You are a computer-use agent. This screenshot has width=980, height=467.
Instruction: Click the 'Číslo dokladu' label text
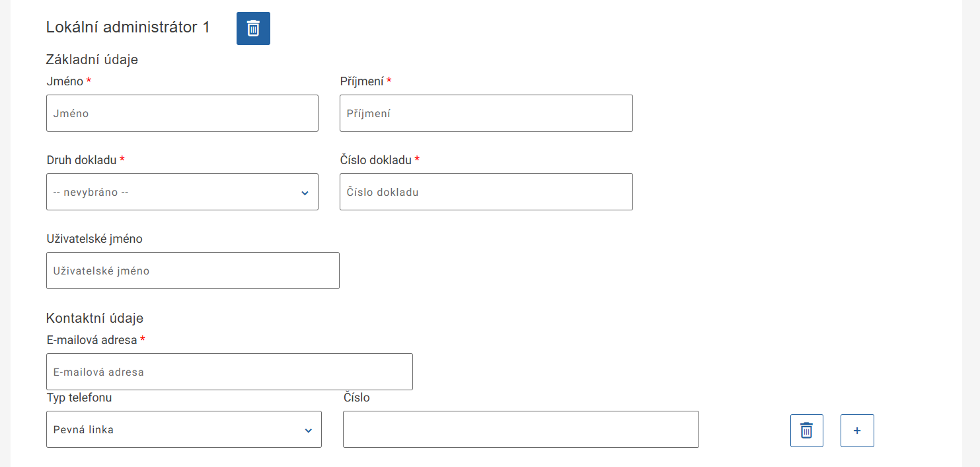tap(375, 160)
